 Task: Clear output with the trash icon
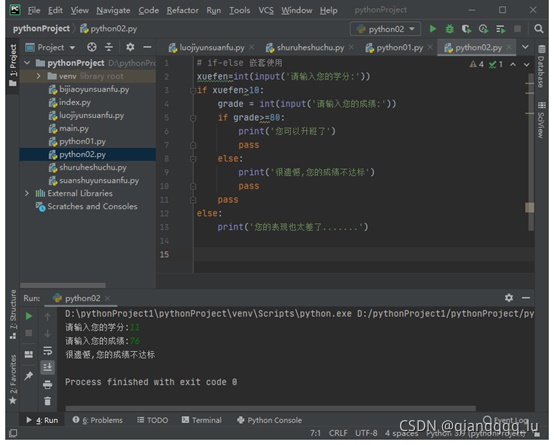(47, 401)
